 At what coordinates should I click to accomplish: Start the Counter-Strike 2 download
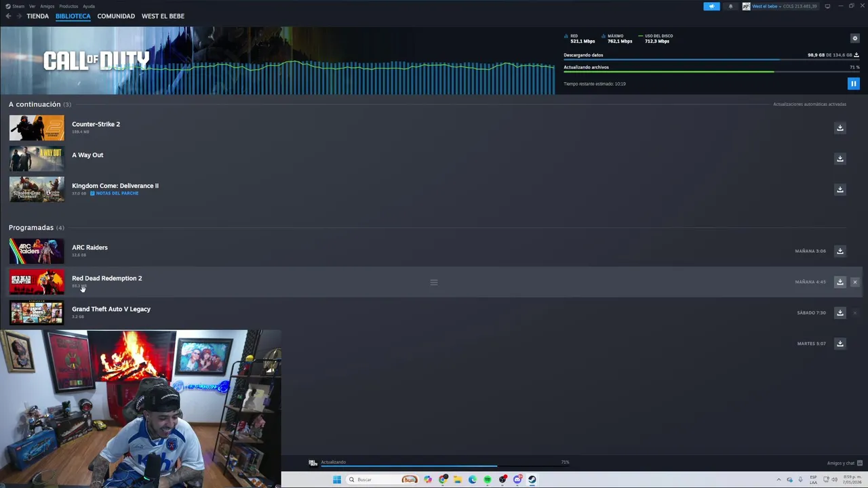[x=840, y=127]
